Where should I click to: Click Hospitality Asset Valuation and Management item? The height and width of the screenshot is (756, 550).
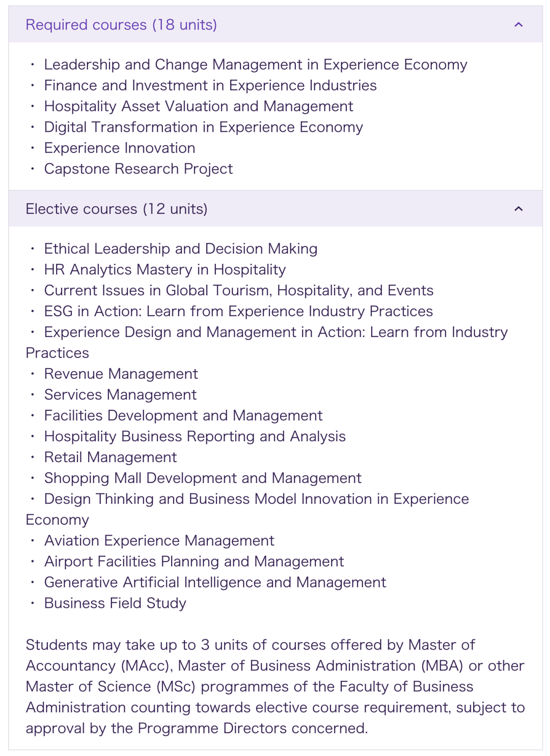point(198,106)
